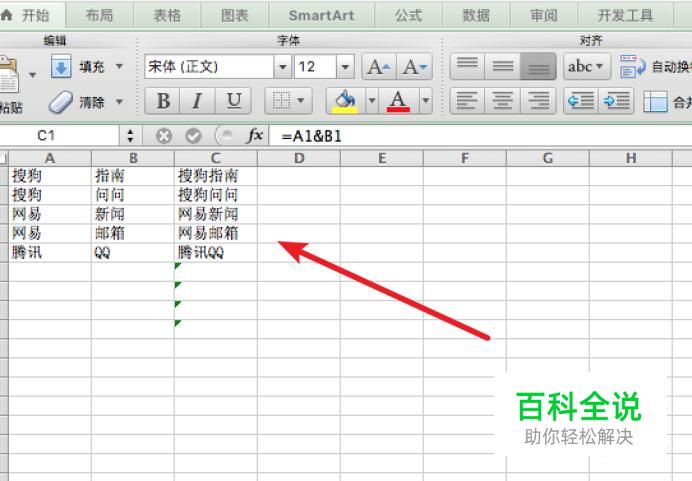Switch to the 表格 tab
The width and height of the screenshot is (692, 481).
pos(167,15)
